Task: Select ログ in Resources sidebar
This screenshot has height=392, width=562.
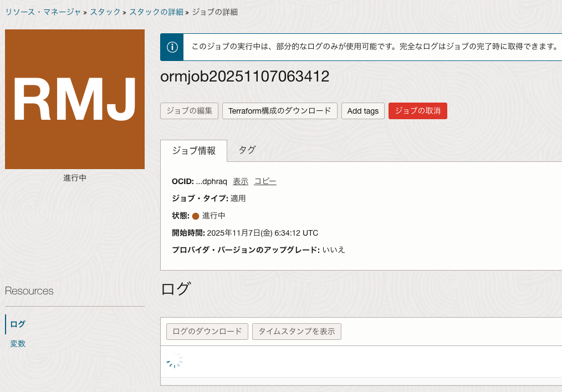Action: 18,324
